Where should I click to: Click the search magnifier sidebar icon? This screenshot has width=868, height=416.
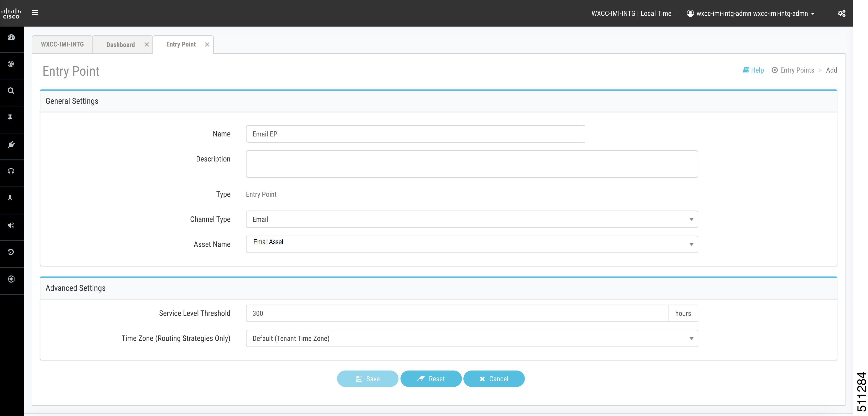pyautogui.click(x=11, y=91)
